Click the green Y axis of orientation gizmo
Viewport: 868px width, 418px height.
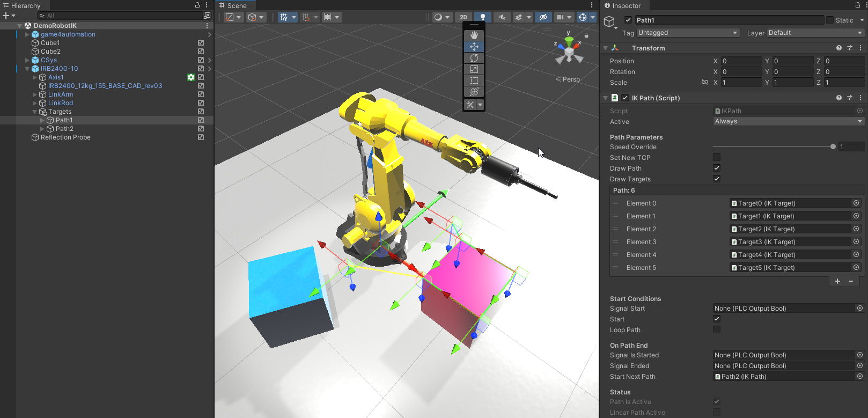569,41
